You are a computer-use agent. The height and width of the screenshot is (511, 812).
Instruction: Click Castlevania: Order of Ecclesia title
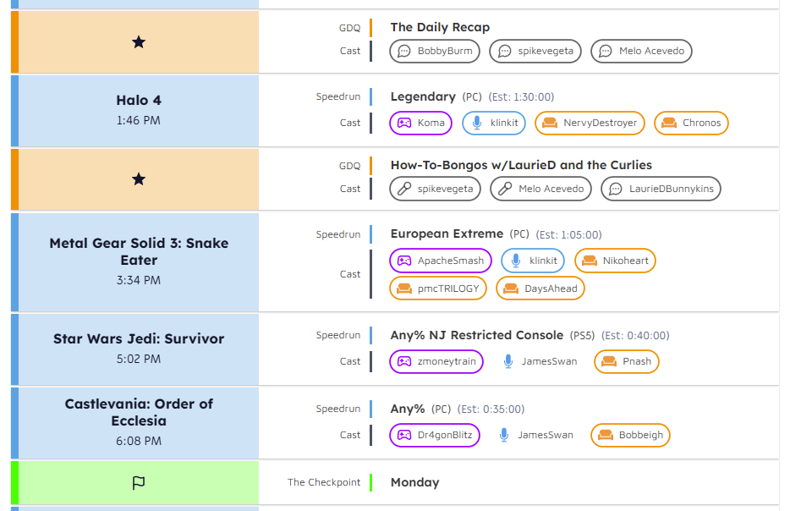point(139,412)
